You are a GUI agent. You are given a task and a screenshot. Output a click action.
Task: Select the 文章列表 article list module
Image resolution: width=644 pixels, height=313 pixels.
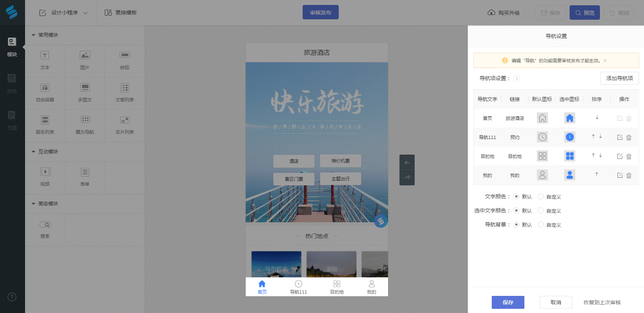(x=125, y=93)
